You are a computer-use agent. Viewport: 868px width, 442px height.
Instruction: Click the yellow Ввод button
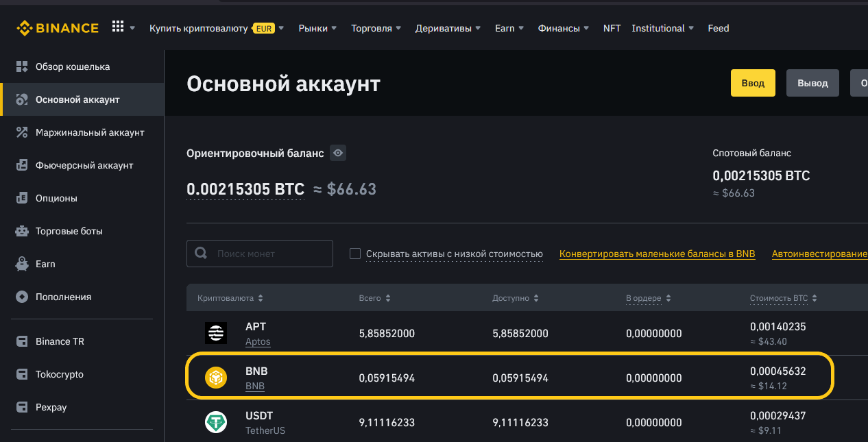click(753, 83)
